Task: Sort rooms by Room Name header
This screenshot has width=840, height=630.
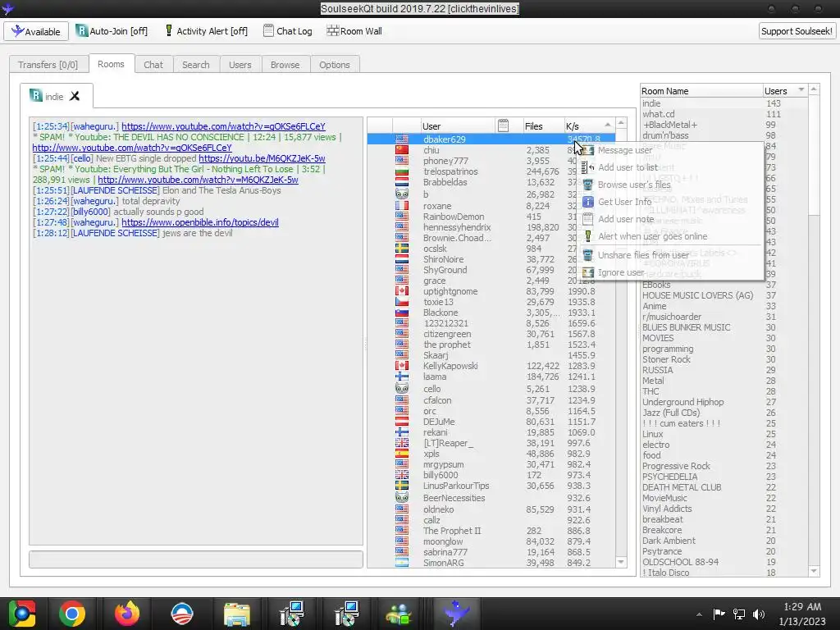Action: [x=701, y=90]
